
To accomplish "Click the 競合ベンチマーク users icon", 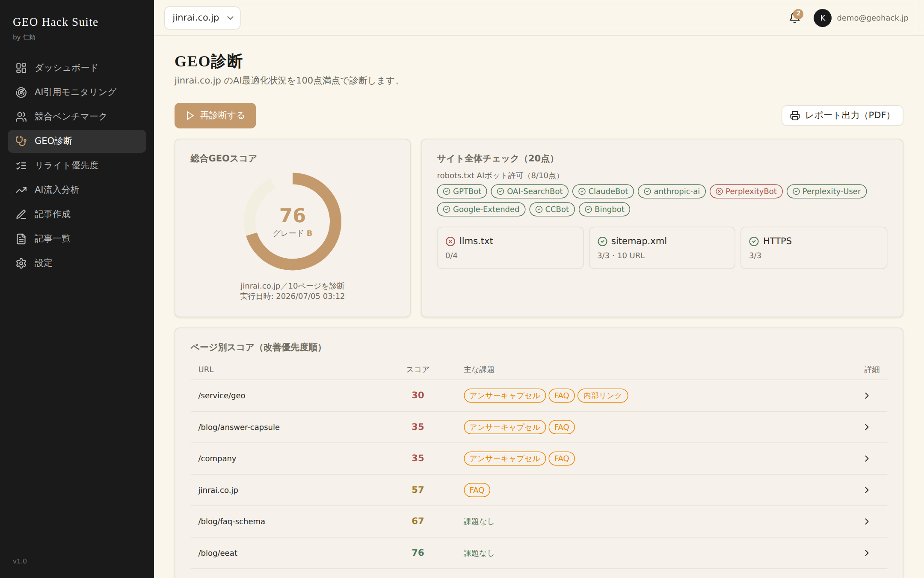I will [21, 116].
